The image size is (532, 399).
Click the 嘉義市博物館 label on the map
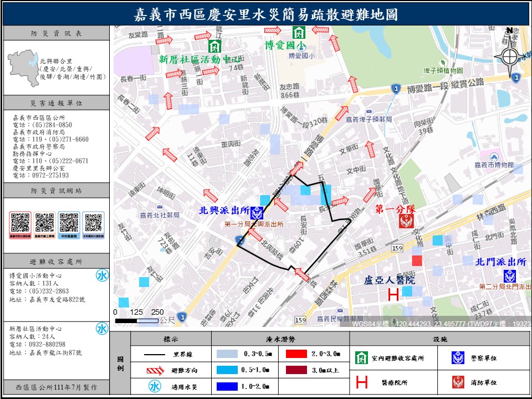point(494,165)
